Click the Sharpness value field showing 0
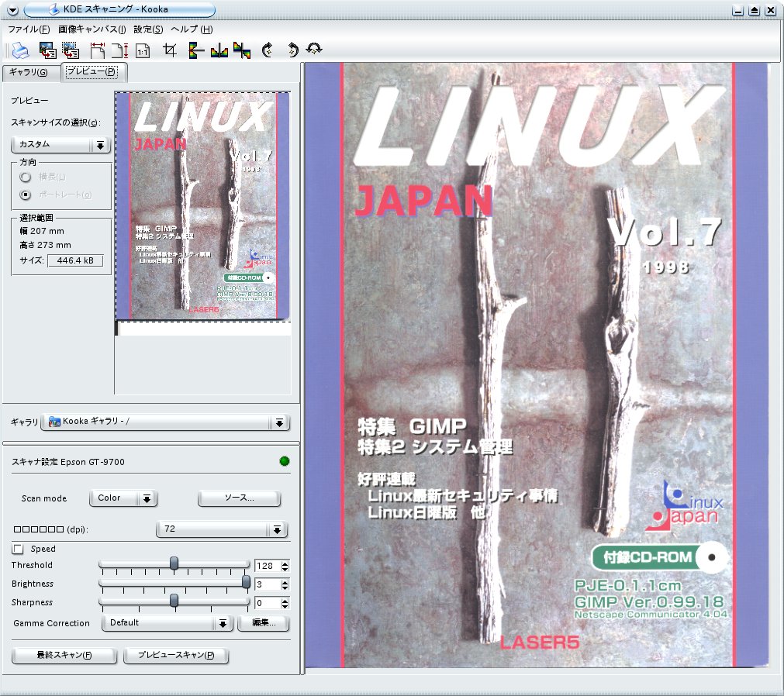The width and height of the screenshot is (784, 696). [x=268, y=603]
